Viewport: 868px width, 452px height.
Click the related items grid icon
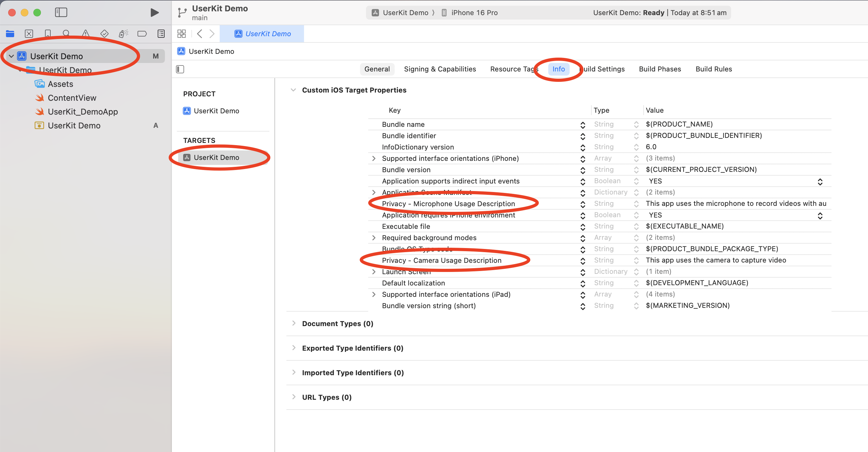coord(182,33)
